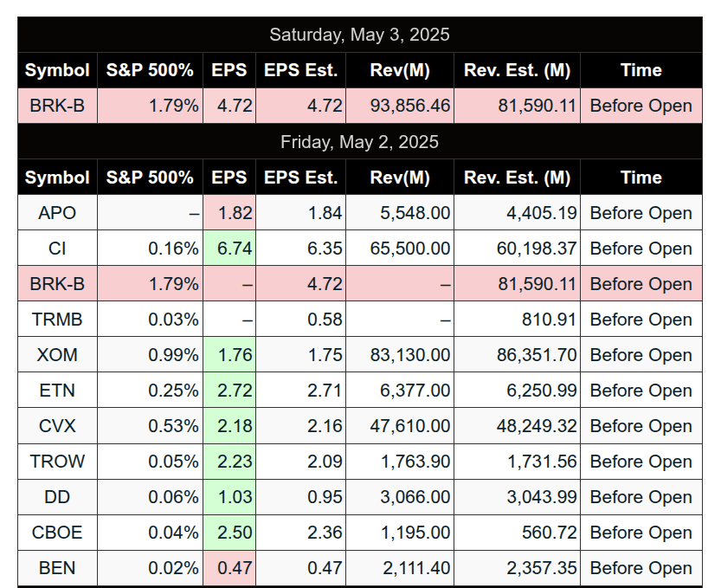This screenshot has width=721, height=588.
Task: Open the APO symbol row
Action: point(57,213)
